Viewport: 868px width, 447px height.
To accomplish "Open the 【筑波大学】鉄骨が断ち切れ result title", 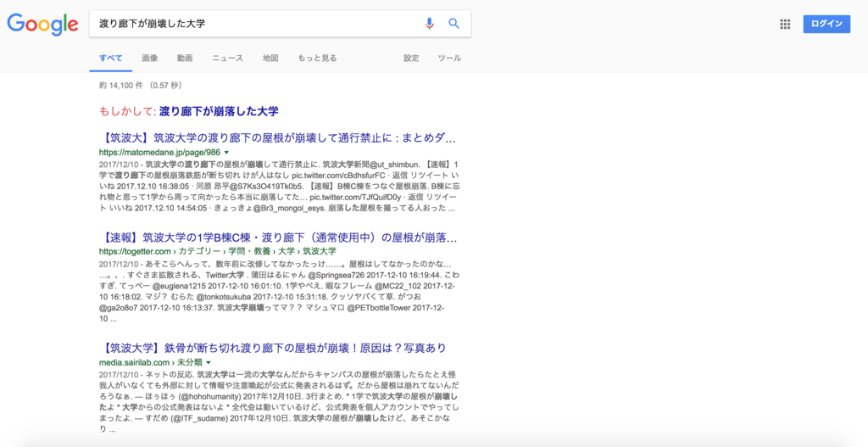I will click(273, 348).
